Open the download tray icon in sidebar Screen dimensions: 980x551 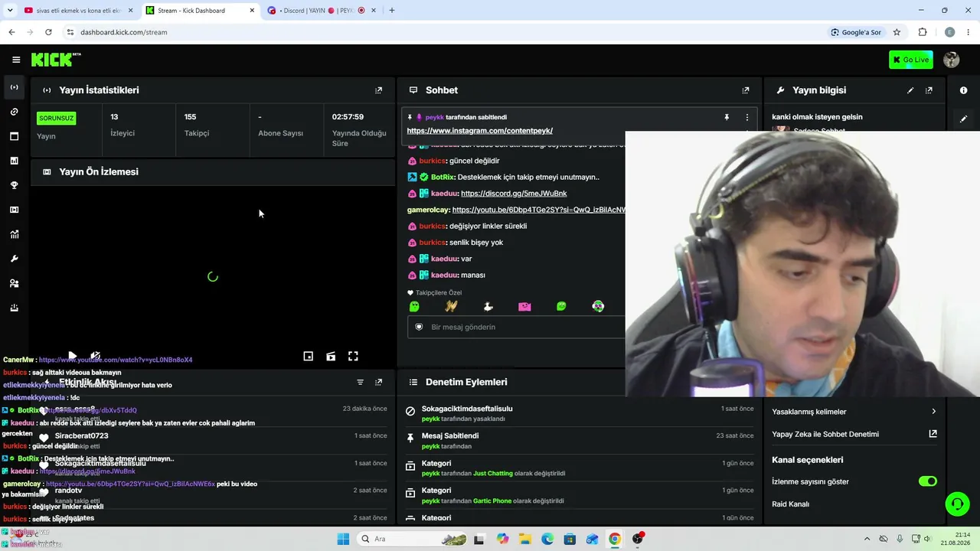pyautogui.click(x=14, y=308)
